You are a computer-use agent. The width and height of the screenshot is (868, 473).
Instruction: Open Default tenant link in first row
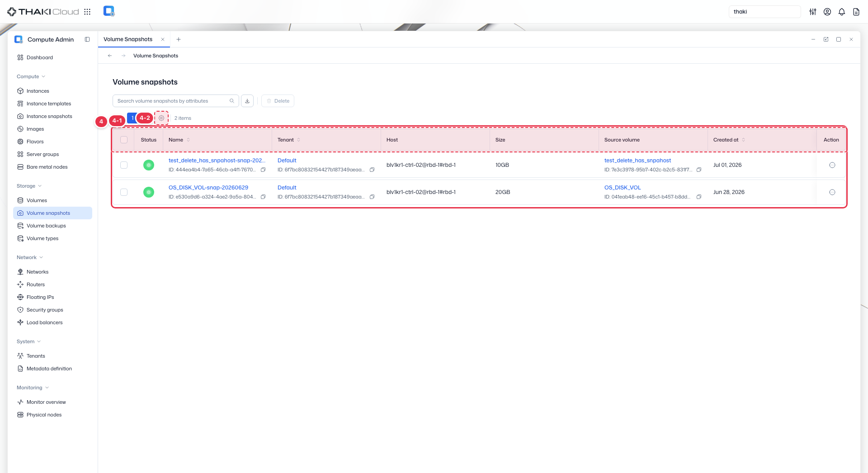click(287, 161)
